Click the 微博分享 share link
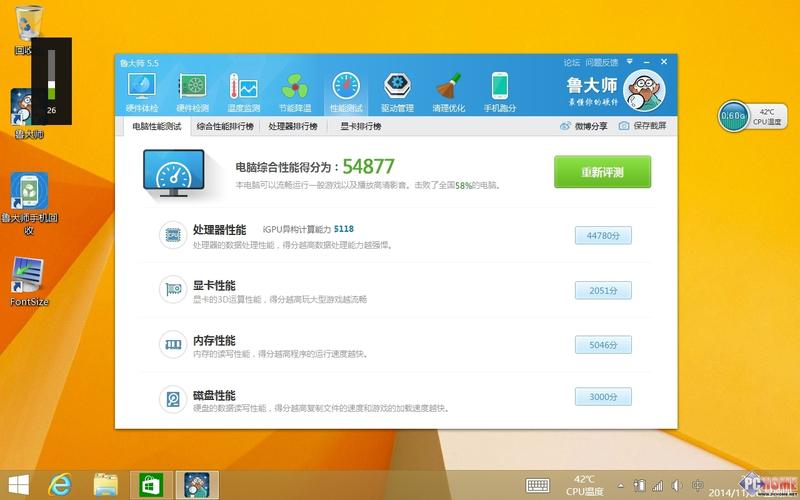This screenshot has height=500, width=800. coord(584,126)
